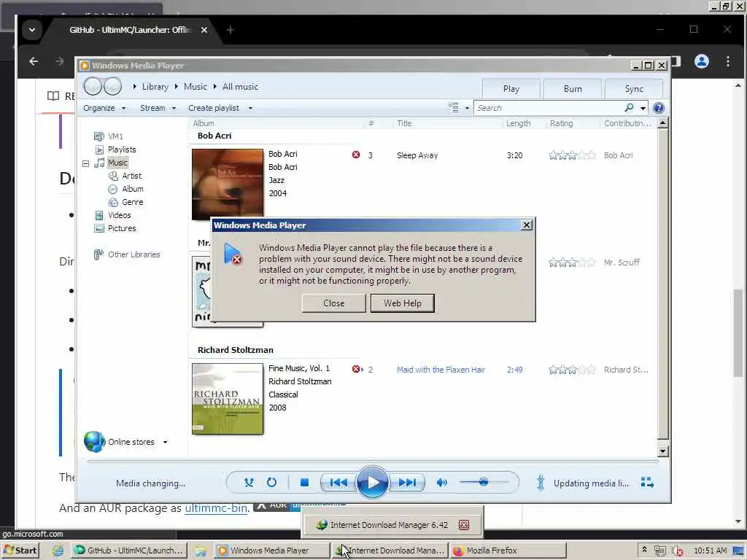Viewport: 747px width, 560px height.
Task: Sort by the Title column header
Action: click(404, 123)
